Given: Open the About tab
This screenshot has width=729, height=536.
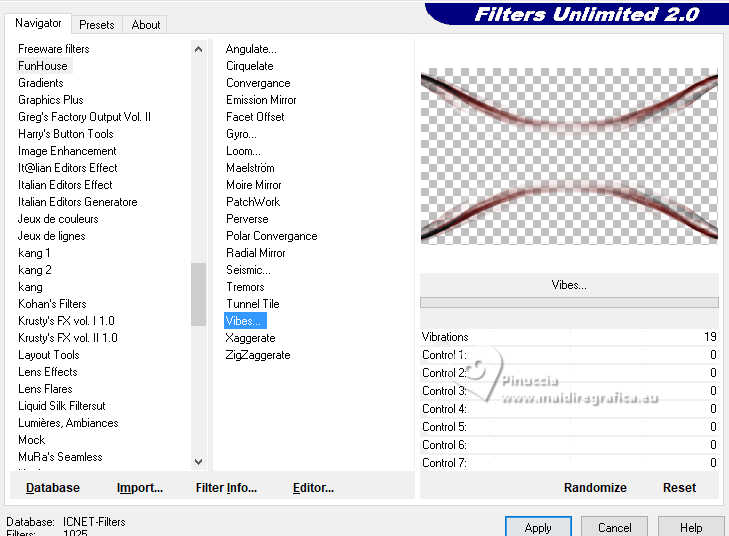Looking at the screenshot, I should [x=146, y=25].
